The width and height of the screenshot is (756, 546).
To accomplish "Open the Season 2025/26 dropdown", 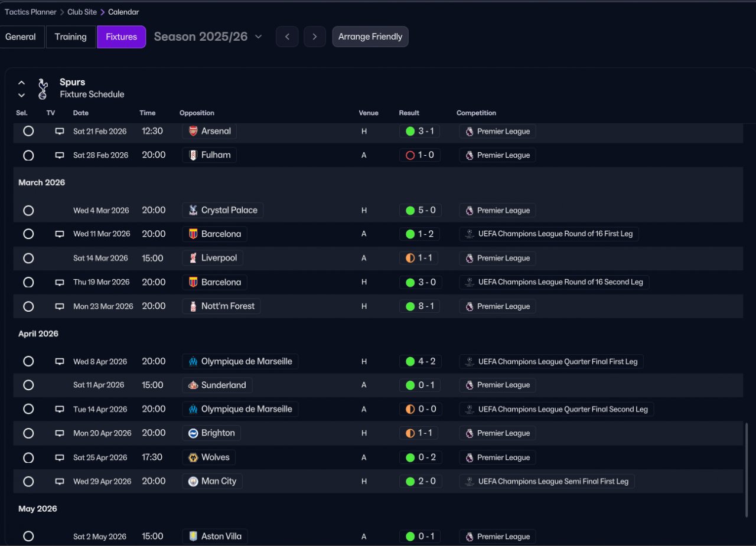I will (208, 37).
